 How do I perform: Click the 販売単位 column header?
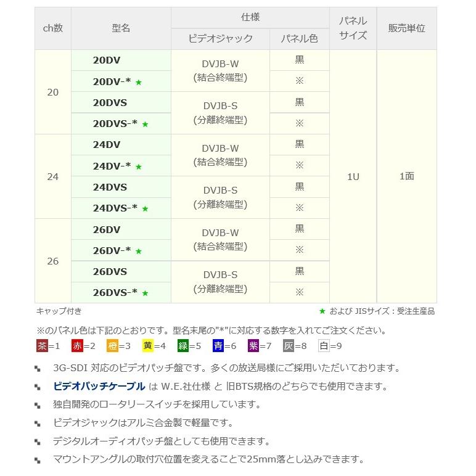pyautogui.click(x=406, y=28)
